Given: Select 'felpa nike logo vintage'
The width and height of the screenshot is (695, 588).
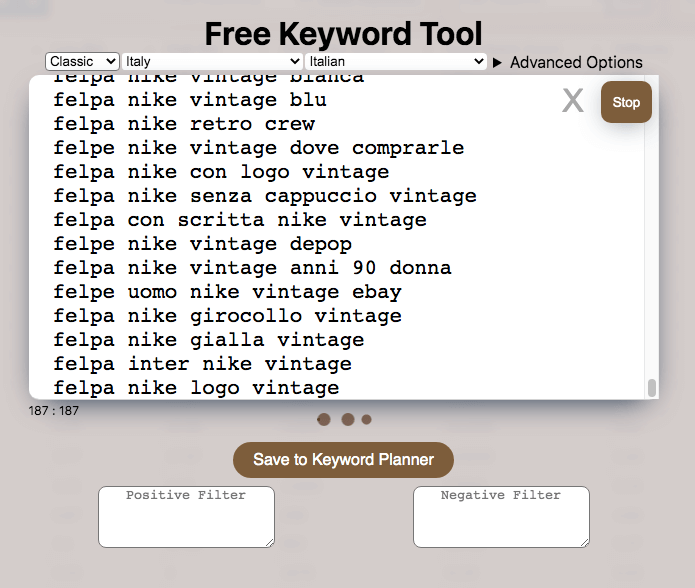Looking at the screenshot, I should (196, 387).
